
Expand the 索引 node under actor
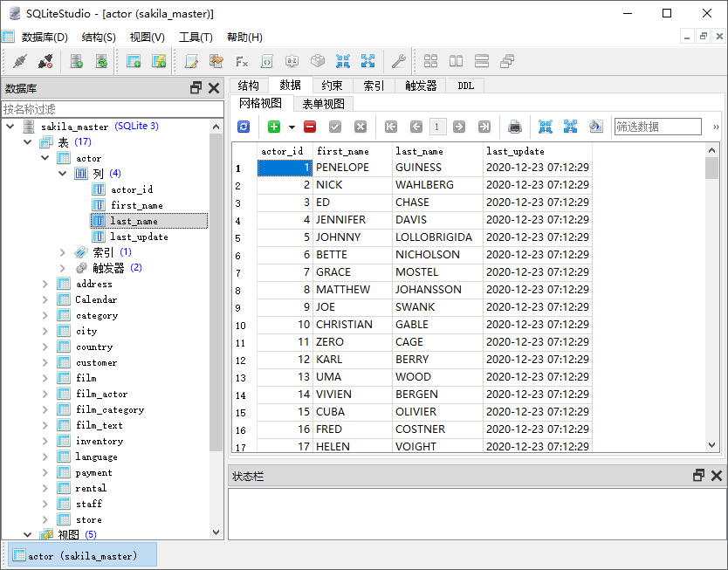tap(61, 251)
